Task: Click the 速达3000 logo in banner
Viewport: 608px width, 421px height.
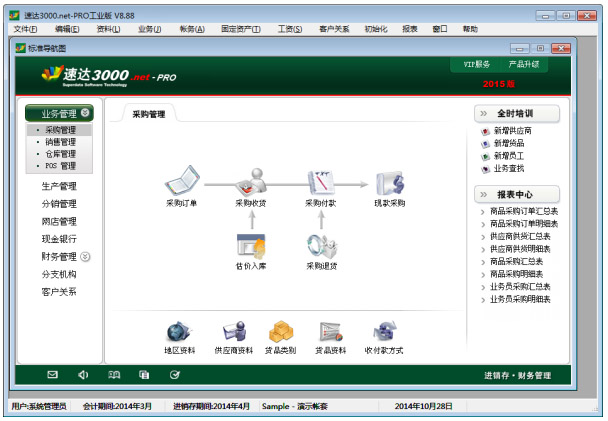Action: [109, 75]
